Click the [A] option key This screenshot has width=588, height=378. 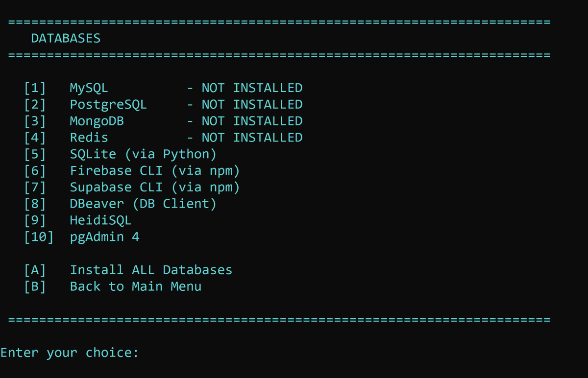point(35,270)
